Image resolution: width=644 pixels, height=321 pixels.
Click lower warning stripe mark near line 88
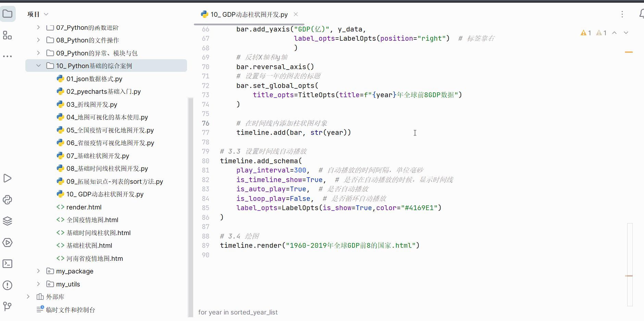pos(629,275)
